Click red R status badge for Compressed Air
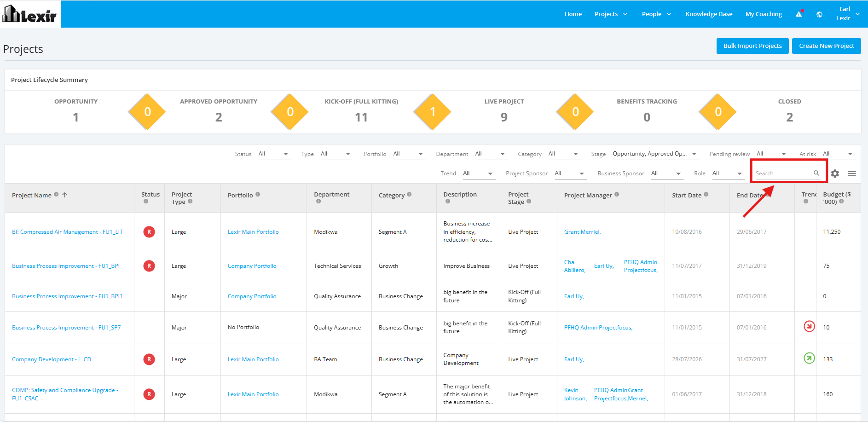868x422 pixels. tap(149, 232)
